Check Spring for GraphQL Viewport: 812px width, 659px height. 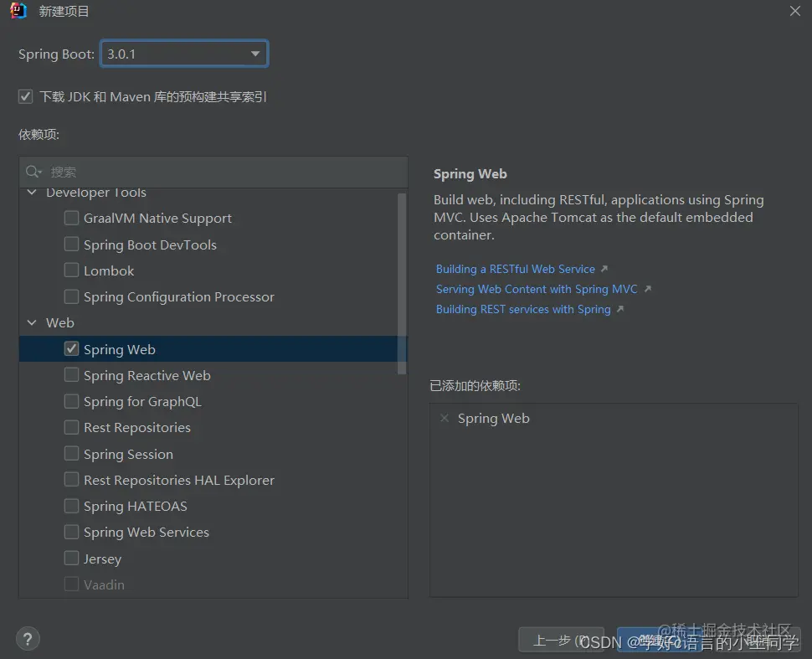coord(71,401)
